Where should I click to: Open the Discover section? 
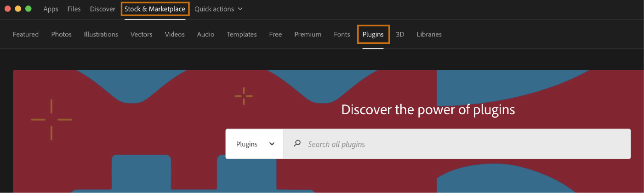tap(103, 9)
